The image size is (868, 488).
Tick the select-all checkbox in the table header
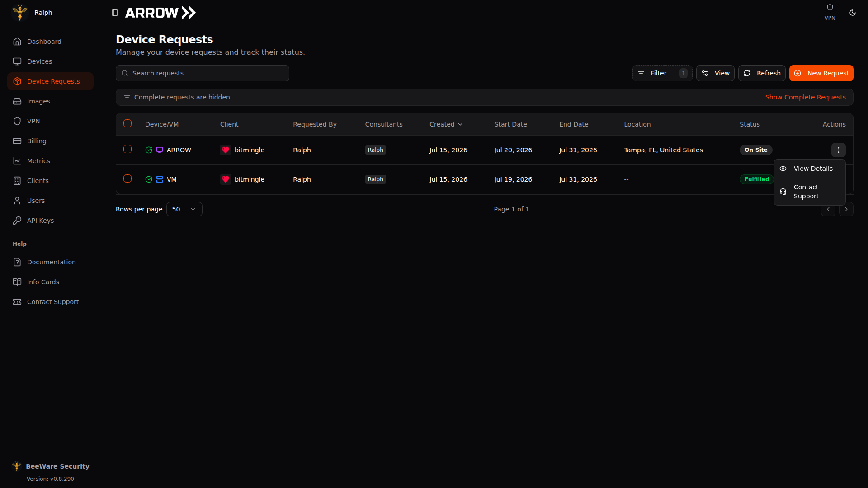click(x=127, y=124)
